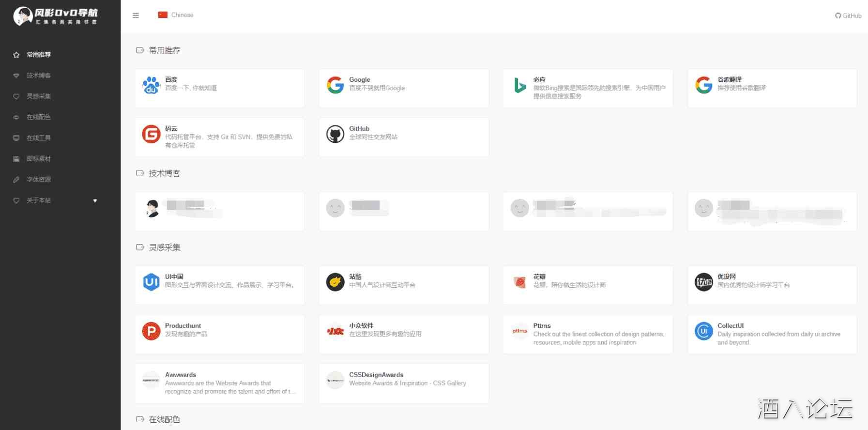Image resolution: width=868 pixels, height=430 pixels.
Task: Click the Producthunt card title
Action: pyautogui.click(x=183, y=326)
